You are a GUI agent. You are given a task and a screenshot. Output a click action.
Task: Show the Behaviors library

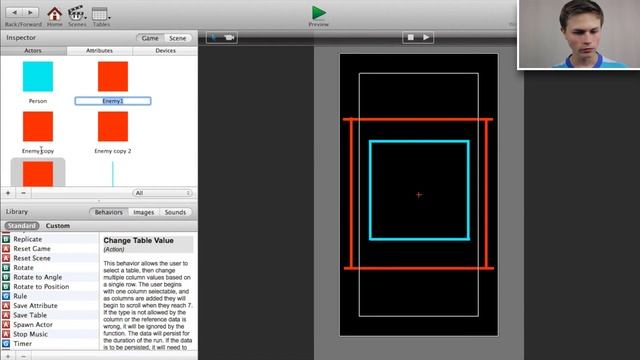108,212
